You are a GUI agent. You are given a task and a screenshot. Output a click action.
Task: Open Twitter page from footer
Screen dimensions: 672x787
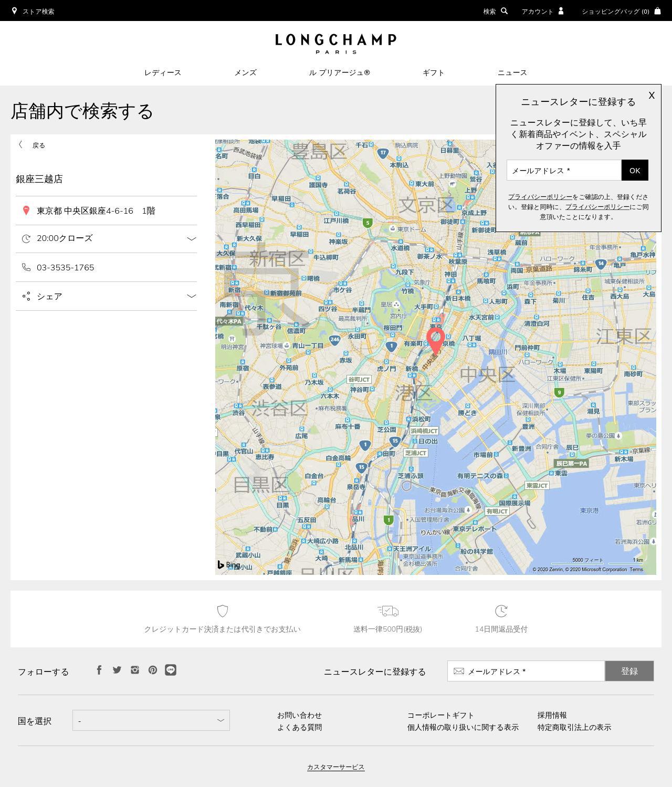click(117, 669)
